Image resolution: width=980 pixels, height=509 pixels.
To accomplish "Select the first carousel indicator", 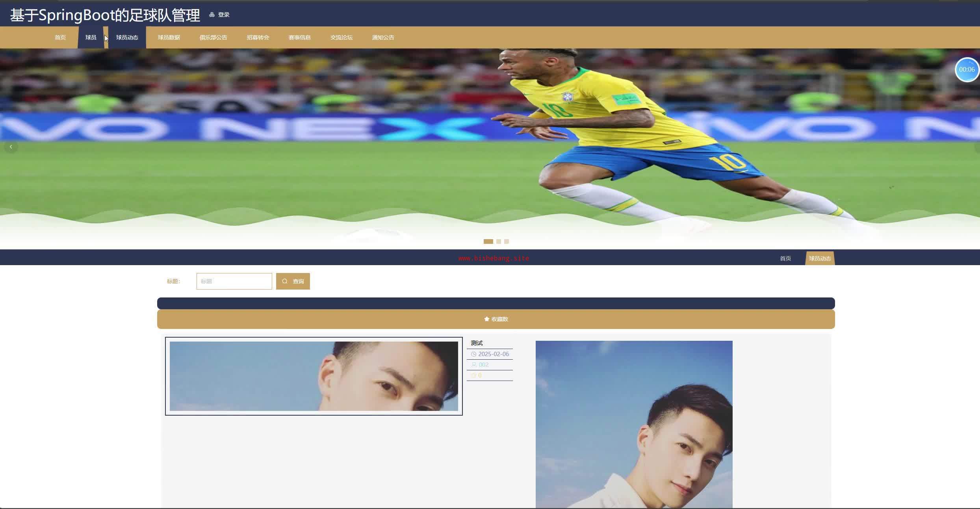I will (x=488, y=241).
